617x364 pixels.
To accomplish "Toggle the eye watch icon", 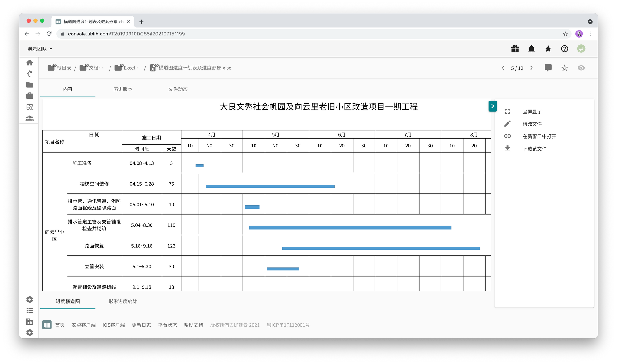I will 581,68.
